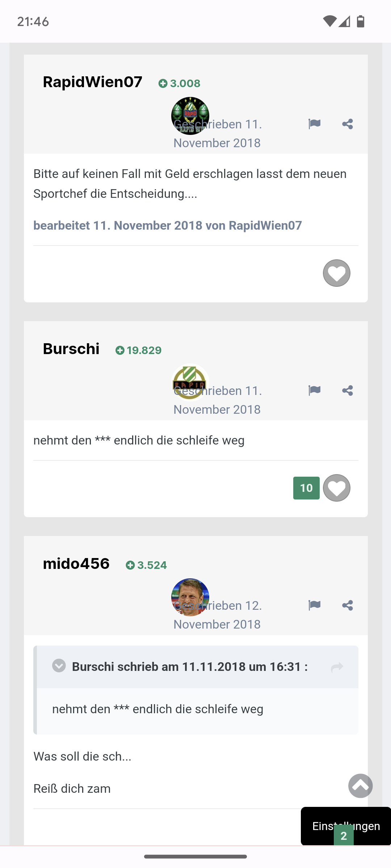Flag Burschi's post for moderation
391x868 pixels.
[x=314, y=391]
